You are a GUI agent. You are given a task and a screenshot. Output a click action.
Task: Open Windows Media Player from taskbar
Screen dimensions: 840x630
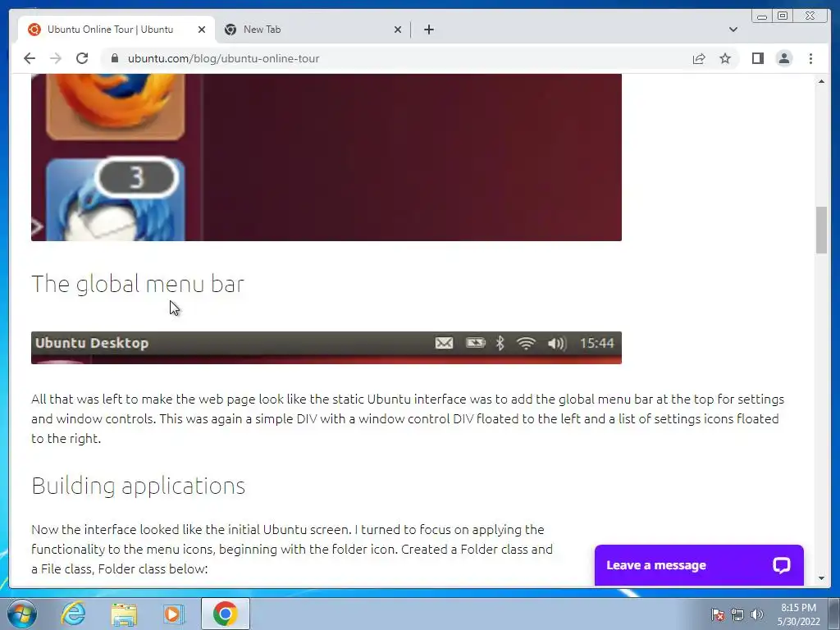pos(173,614)
